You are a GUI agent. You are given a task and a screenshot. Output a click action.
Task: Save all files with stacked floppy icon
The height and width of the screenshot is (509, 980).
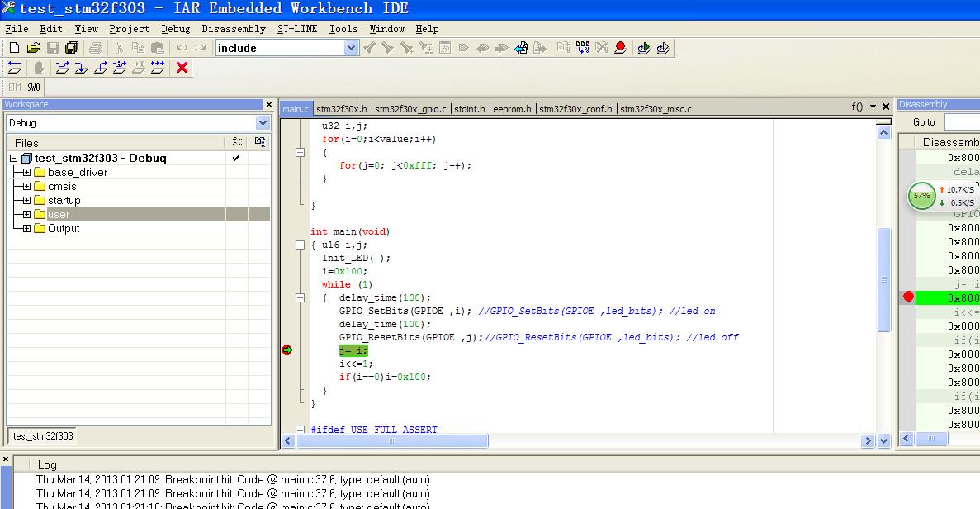click(72, 48)
